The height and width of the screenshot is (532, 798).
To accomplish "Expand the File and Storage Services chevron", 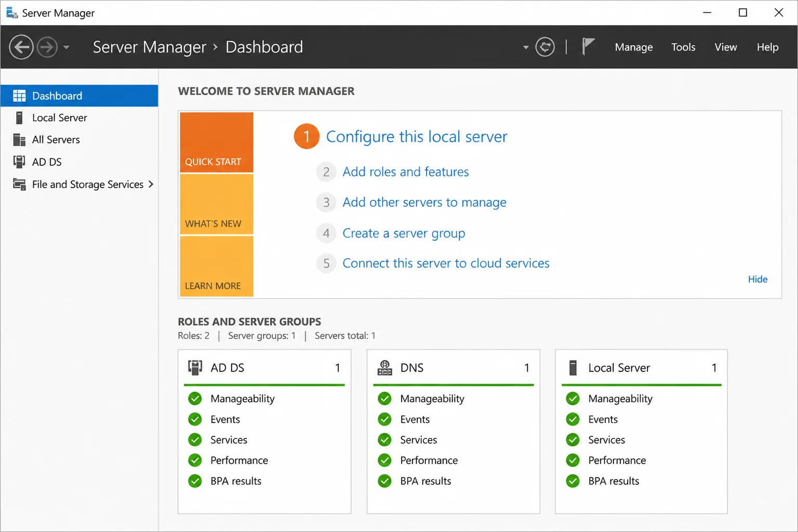I will pyautogui.click(x=151, y=184).
